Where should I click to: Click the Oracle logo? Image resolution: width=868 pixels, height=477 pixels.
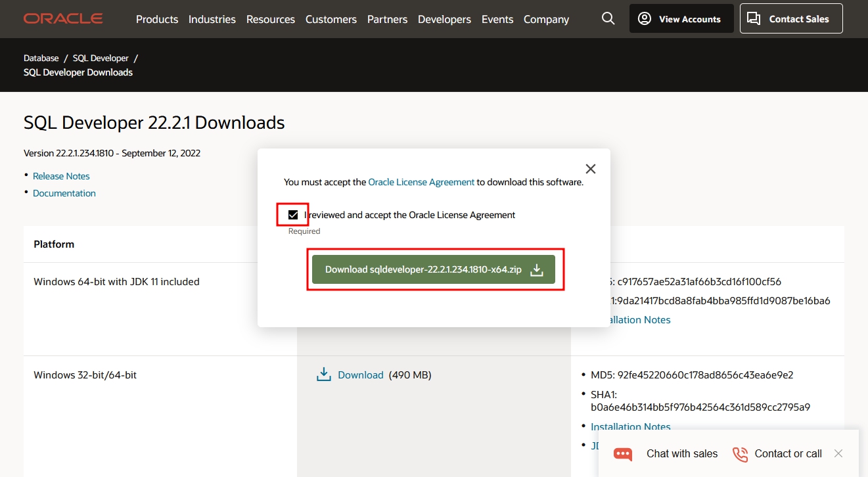[x=63, y=18]
